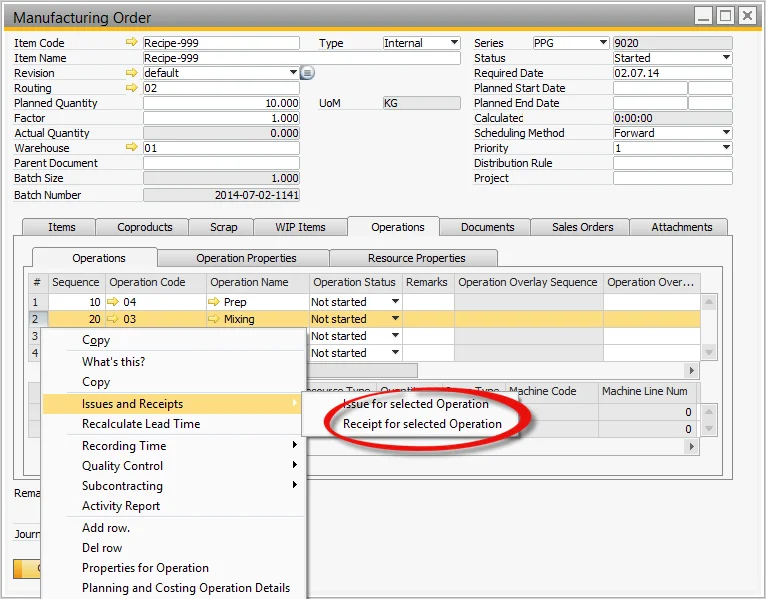Expand the Quality Control submenu
This screenshot has width=766, height=599.
coord(122,466)
